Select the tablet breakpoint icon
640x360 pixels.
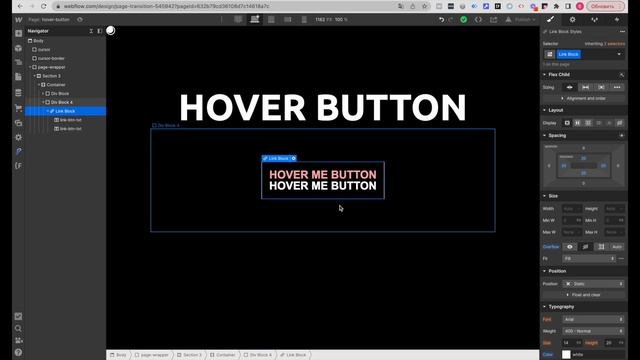click(x=271, y=20)
